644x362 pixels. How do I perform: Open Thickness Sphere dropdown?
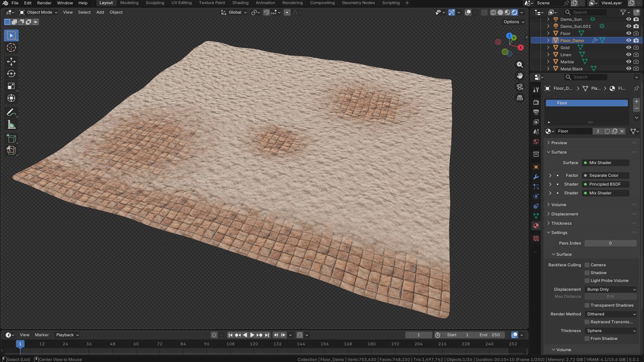611,331
